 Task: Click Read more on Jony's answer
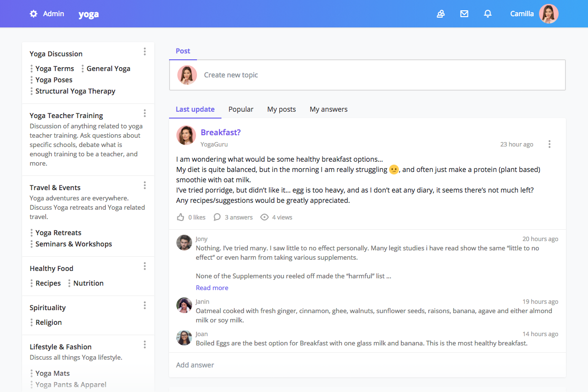[212, 288]
